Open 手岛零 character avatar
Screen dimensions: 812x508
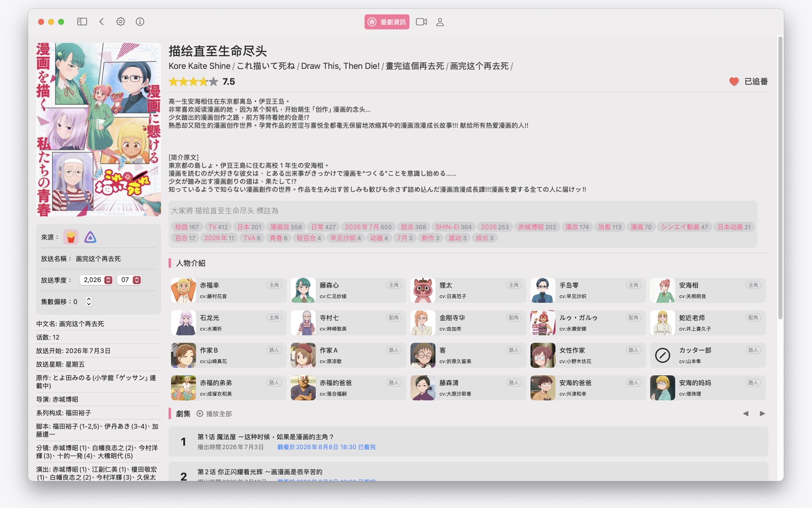pos(543,290)
